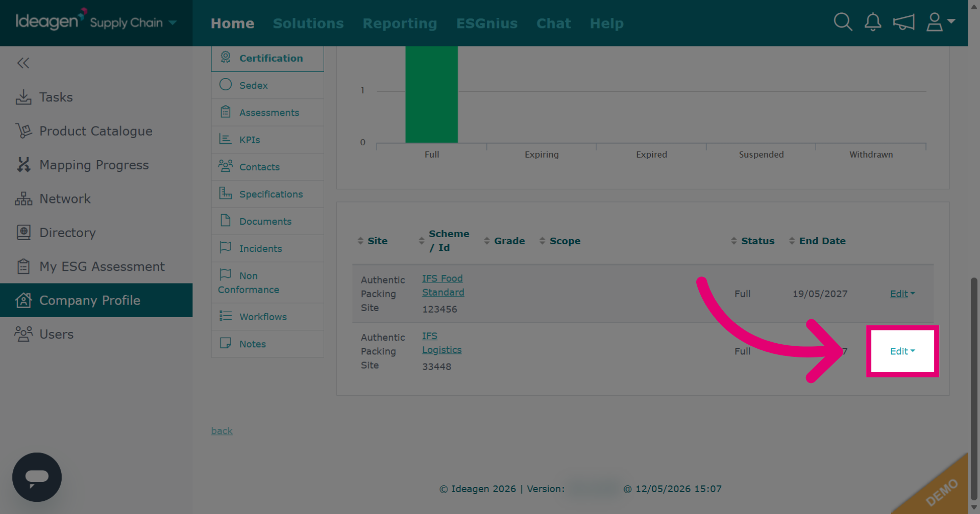Sort table by Site column

(x=373, y=241)
